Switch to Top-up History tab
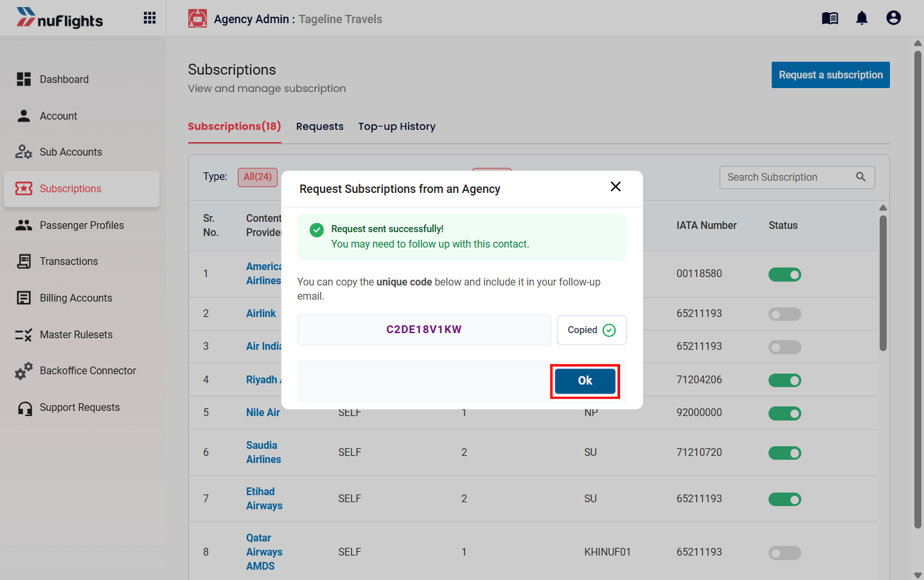Viewport: 924px width, 580px height. [397, 126]
